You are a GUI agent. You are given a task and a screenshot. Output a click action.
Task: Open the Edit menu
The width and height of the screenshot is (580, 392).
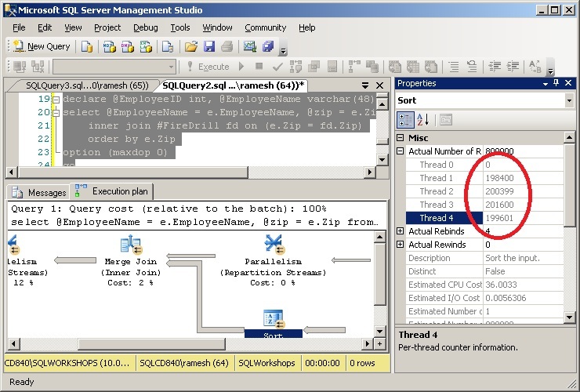pos(45,27)
